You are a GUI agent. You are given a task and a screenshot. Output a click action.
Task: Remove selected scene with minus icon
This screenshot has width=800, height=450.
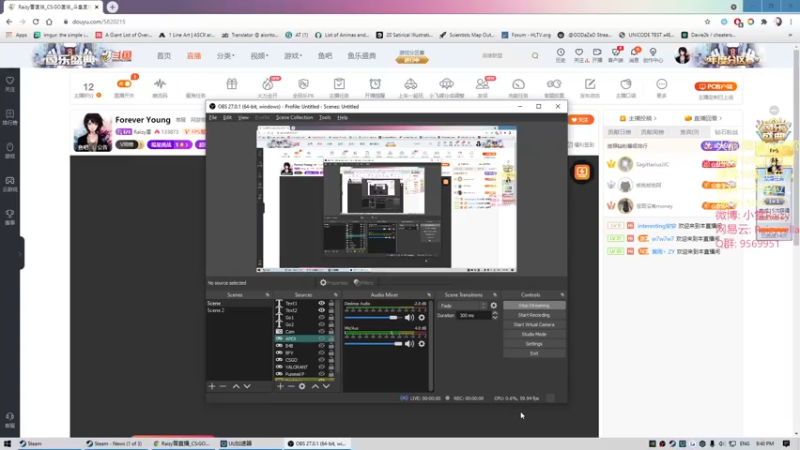(223, 386)
